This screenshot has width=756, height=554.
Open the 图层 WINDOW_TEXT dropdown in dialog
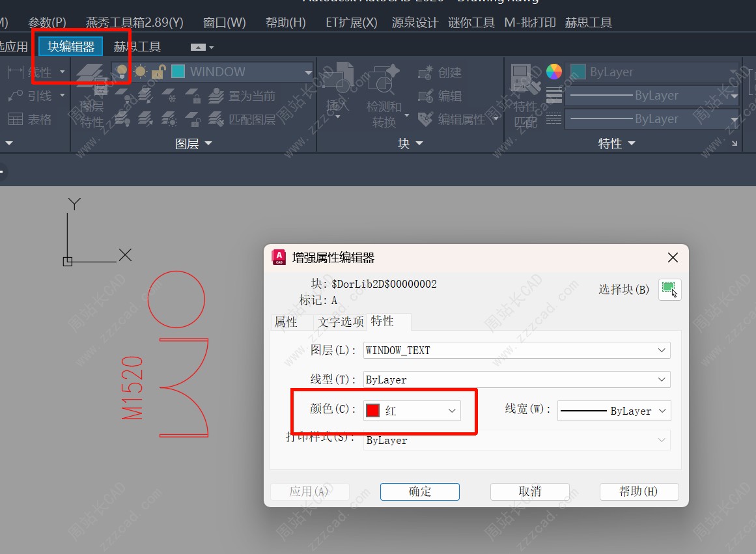click(x=516, y=350)
